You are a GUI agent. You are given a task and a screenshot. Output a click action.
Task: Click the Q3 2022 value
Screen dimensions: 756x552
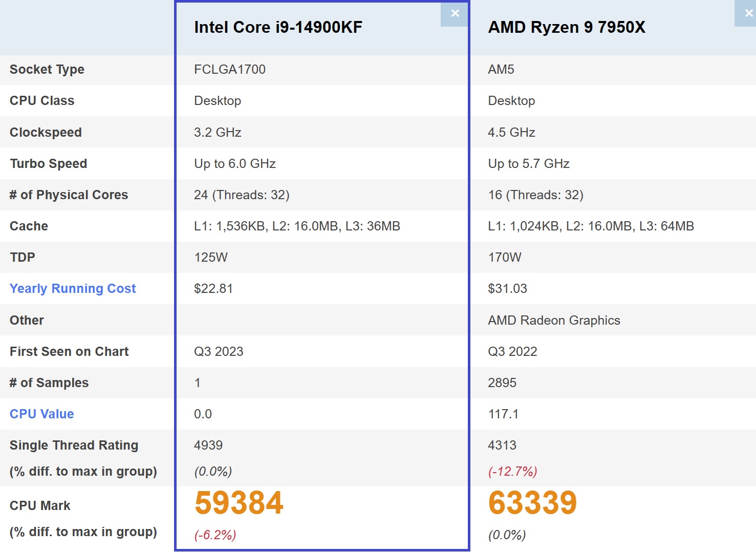click(513, 352)
